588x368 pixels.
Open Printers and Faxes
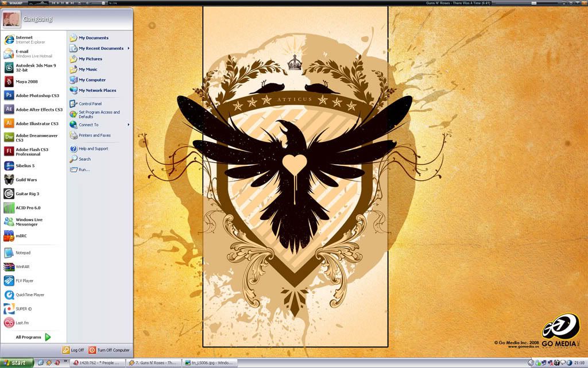tap(100, 135)
